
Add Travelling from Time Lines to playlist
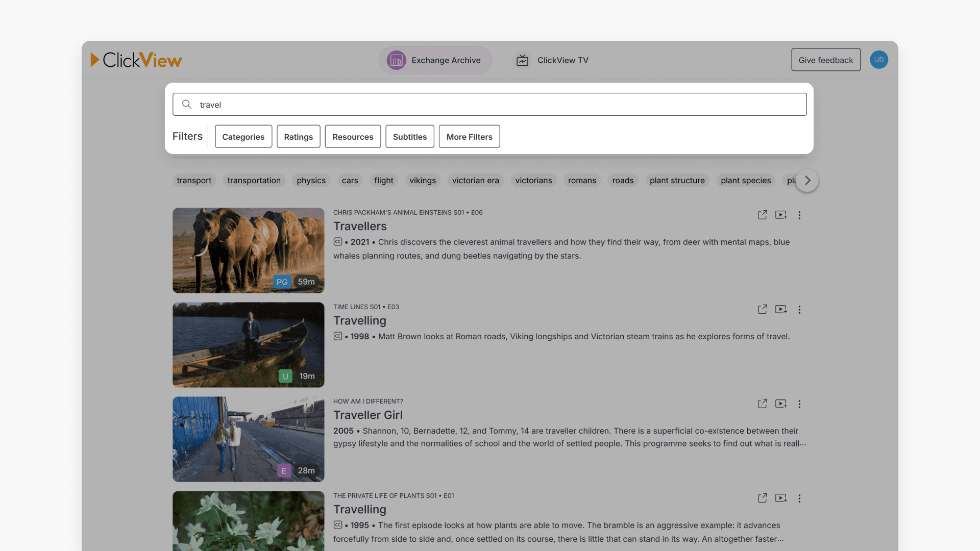tap(781, 309)
